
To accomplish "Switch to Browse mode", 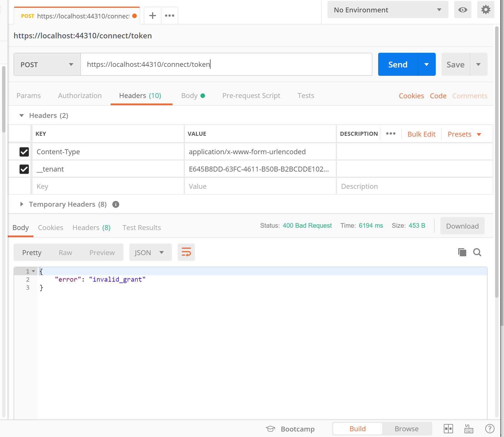I will (406, 429).
